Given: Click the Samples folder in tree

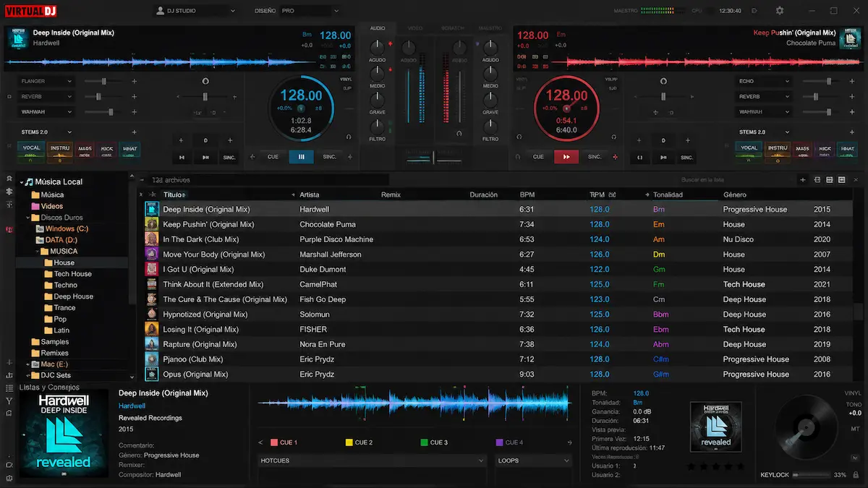Looking at the screenshot, I should pos(49,342).
